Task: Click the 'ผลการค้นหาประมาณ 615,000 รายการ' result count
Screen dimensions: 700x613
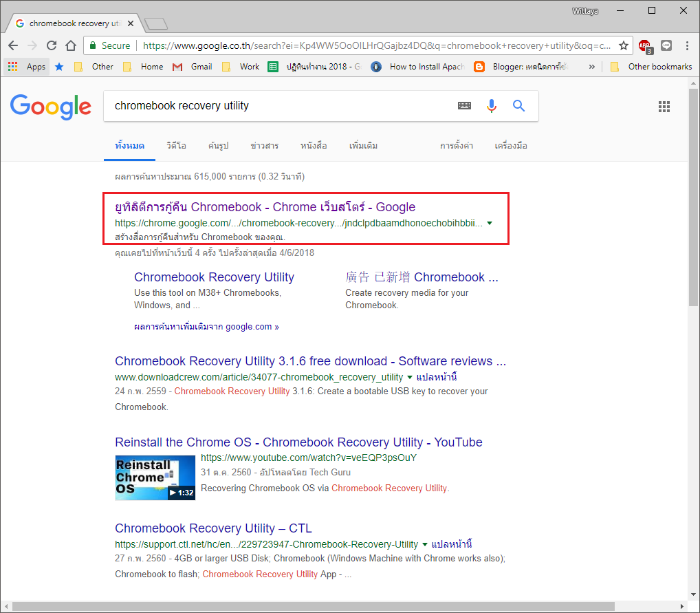Action: [x=209, y=177]
